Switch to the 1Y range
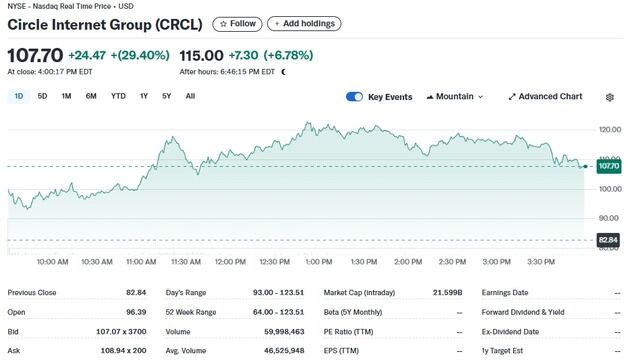Screen dimensions: 628x360 pos(144,96)
